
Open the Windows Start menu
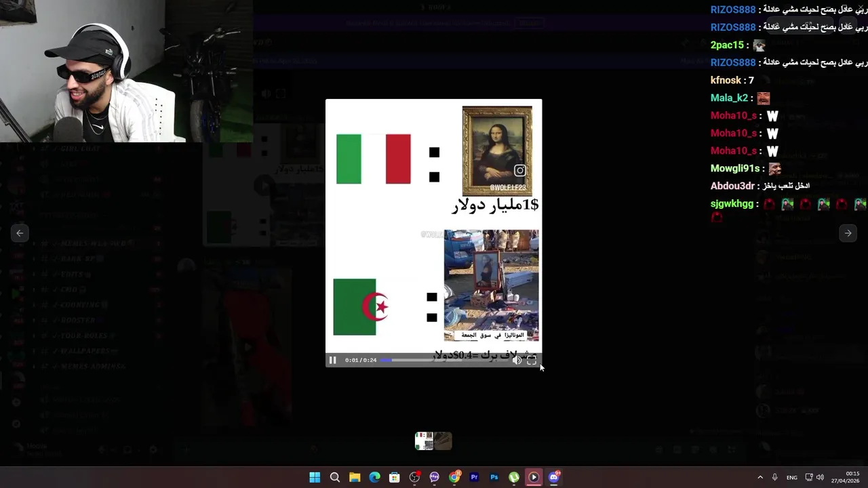pos(315,477)
